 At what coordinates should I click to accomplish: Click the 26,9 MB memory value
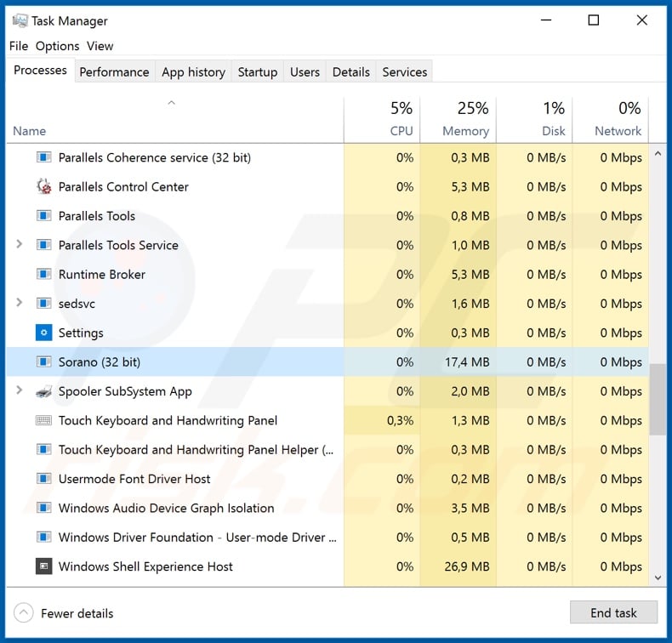click(467, 566)
